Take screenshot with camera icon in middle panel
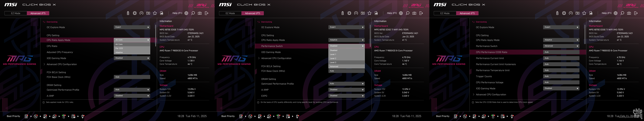Screen dimensions: 644x121 (414, 13)
